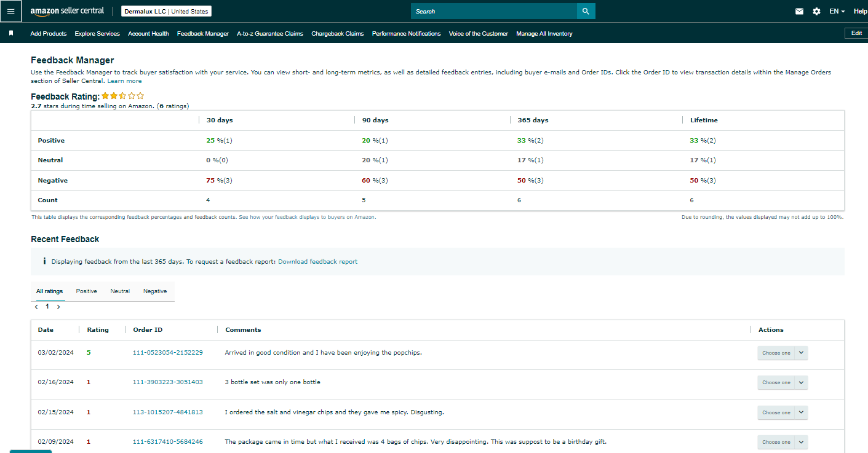868x453 pixels.
Task: Open the EN language dropdown
Action: click(x=837, y=11)
